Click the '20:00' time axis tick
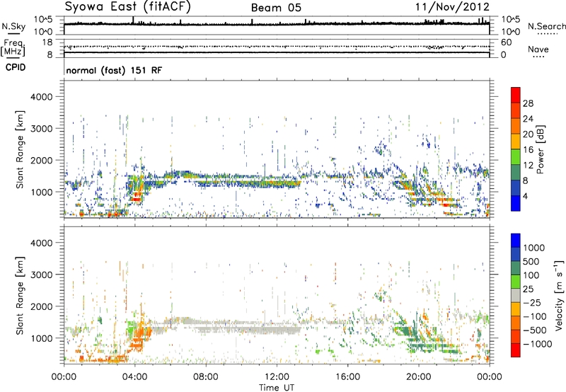The height and width of the screenshot is (392, 566). [418, 377]
